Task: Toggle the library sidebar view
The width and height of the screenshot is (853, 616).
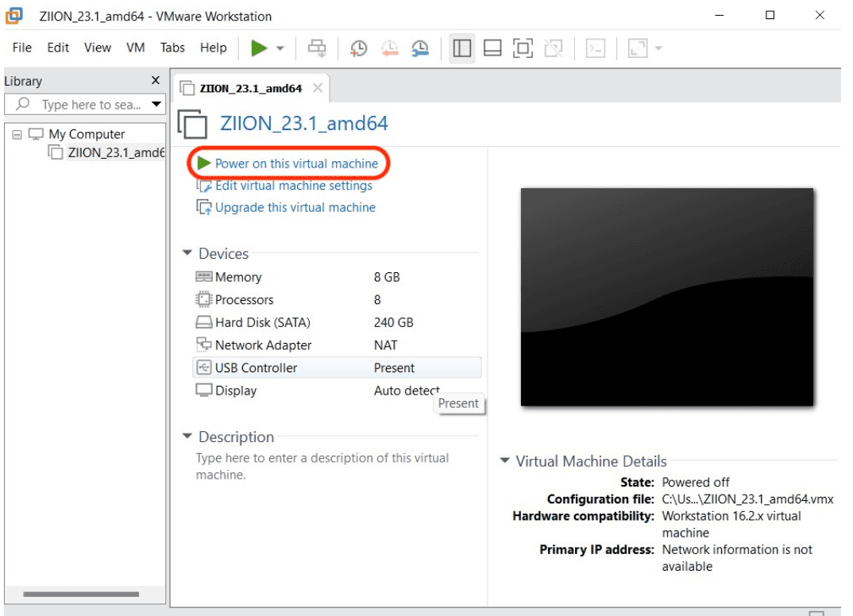Action: 462,48
